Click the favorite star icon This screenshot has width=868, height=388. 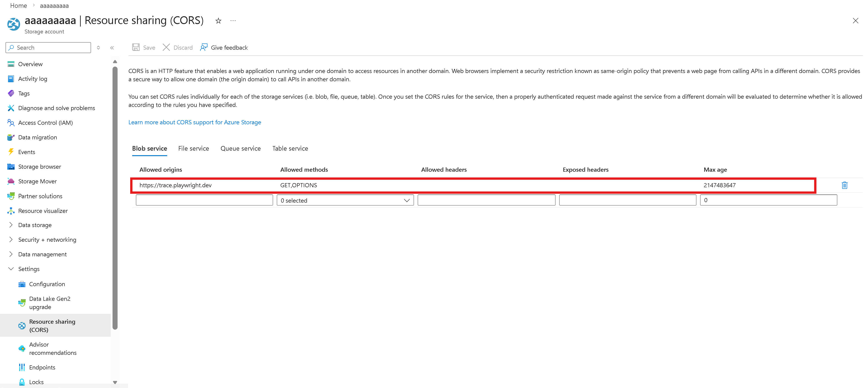point(218,21)
